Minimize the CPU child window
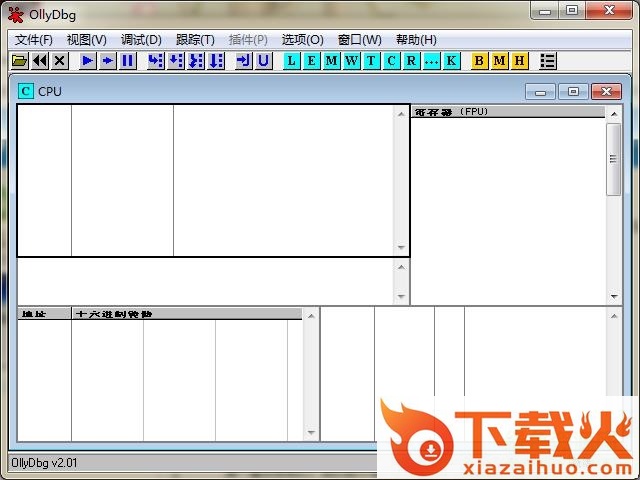Image resolution: width=640 pixels, height=480 pixels. click(540, 92)
